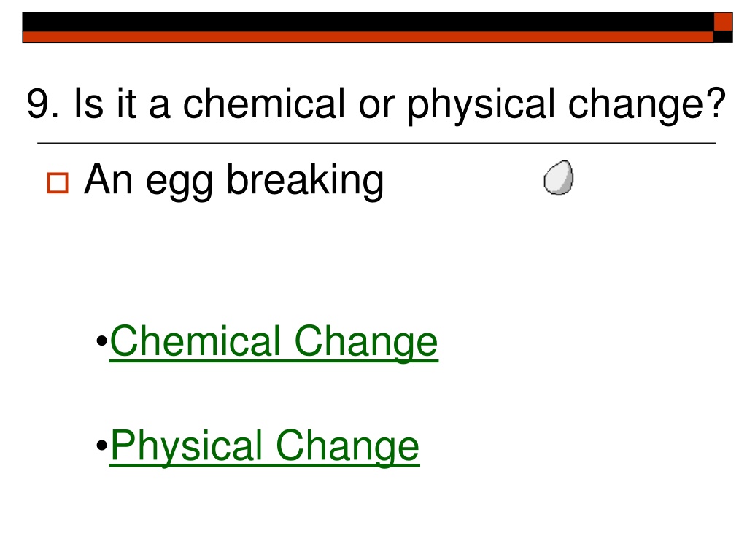Image resolution: width=747 pixels, height=560 pixels.
Task: Select the slide title question text
Action: click(376, 104)
